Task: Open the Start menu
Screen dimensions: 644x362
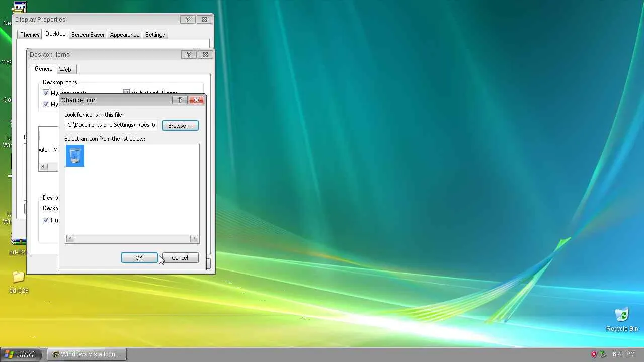Action: coord(20,354)
